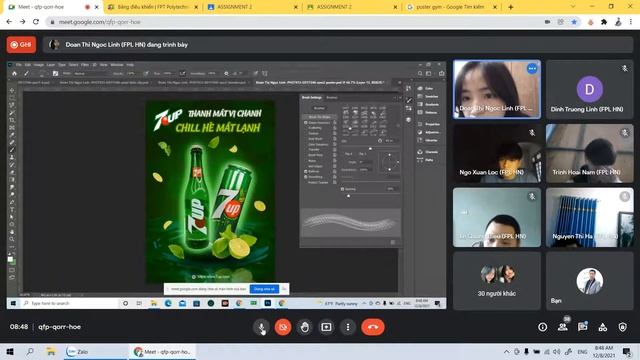Go forward in Chrome
Viewport: 640px width, 360px height.
(22, 22)
